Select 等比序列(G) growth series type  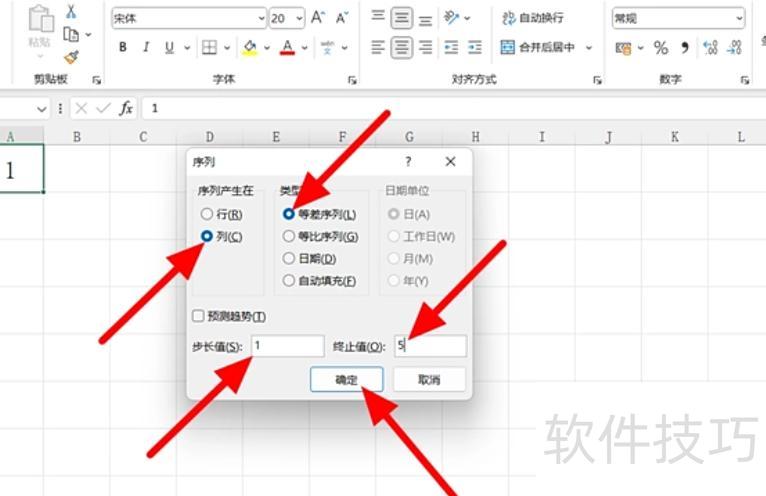320,237
